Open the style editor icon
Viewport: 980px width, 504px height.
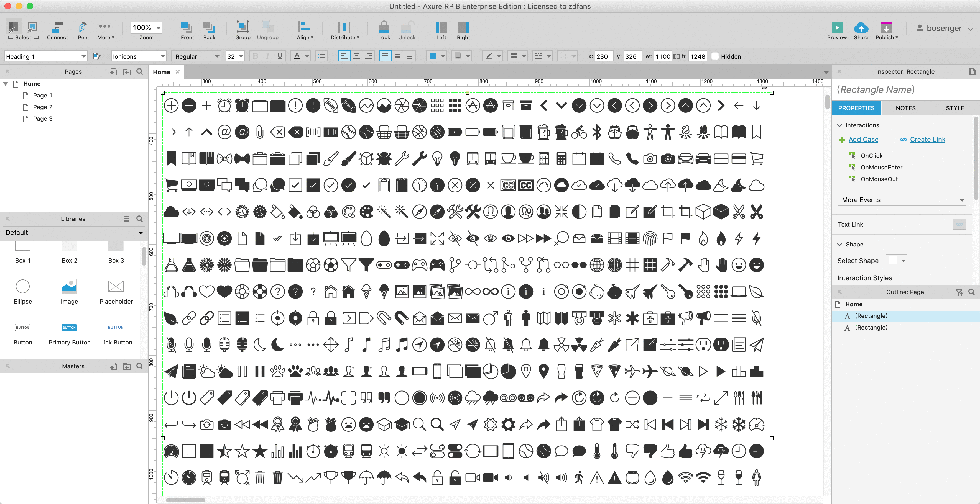point(97,56)
